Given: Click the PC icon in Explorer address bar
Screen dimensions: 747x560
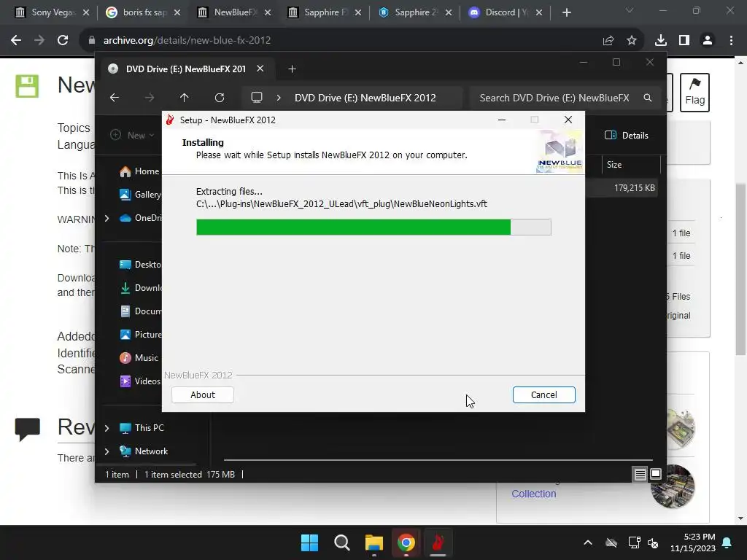Looking at the screenshot, I should point(257,98).
